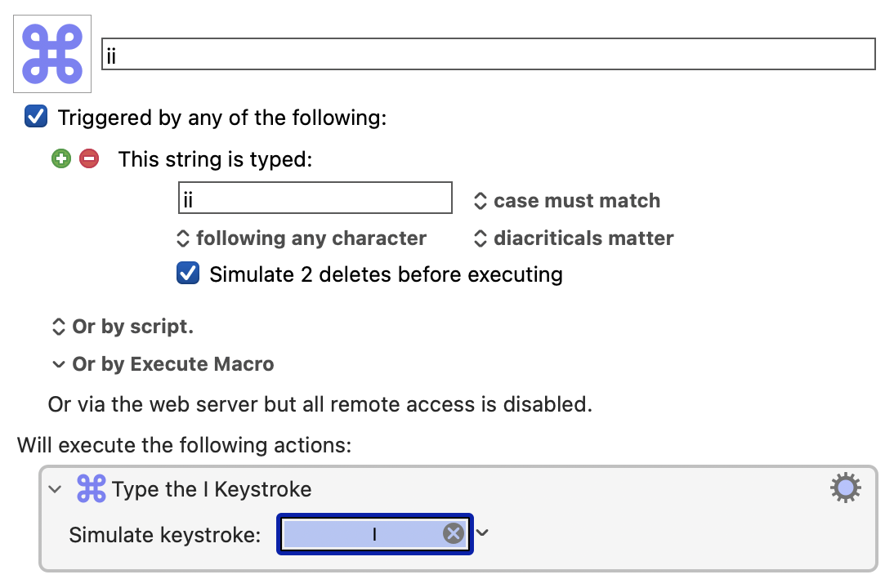Open keystroke options chevron next to field
This screenshot has width=894, height=588.
pos(482,532)
